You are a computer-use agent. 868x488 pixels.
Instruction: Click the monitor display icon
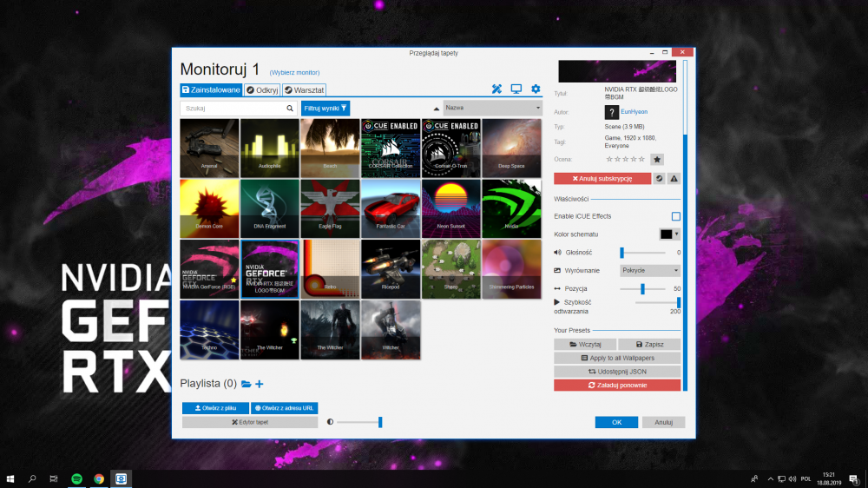516,89
